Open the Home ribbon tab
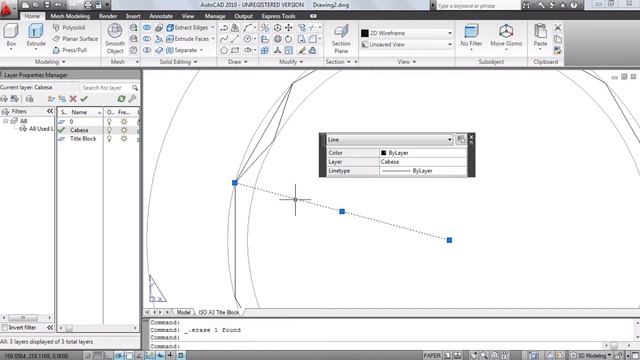 pyautogui.click(x=32, y=16)
